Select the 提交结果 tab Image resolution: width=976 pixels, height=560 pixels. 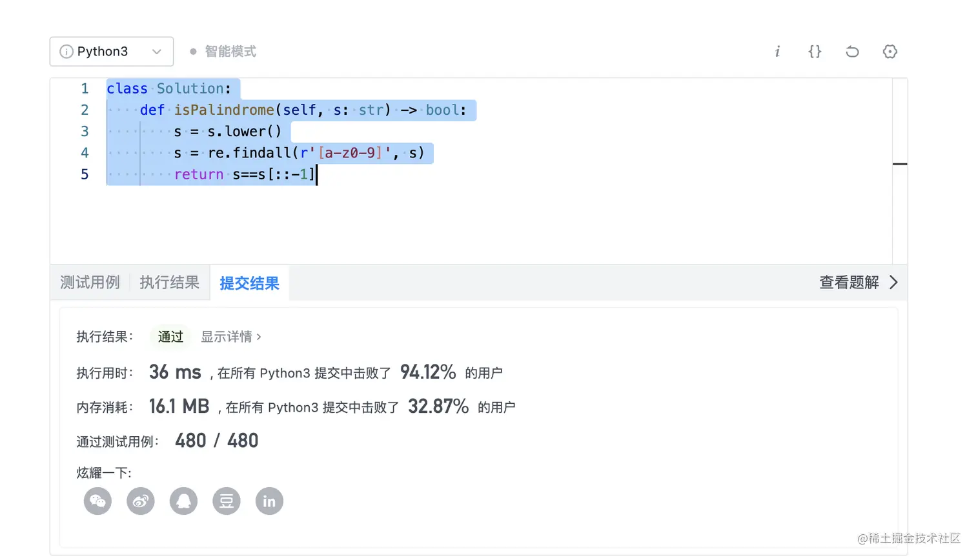coord(250,283)
